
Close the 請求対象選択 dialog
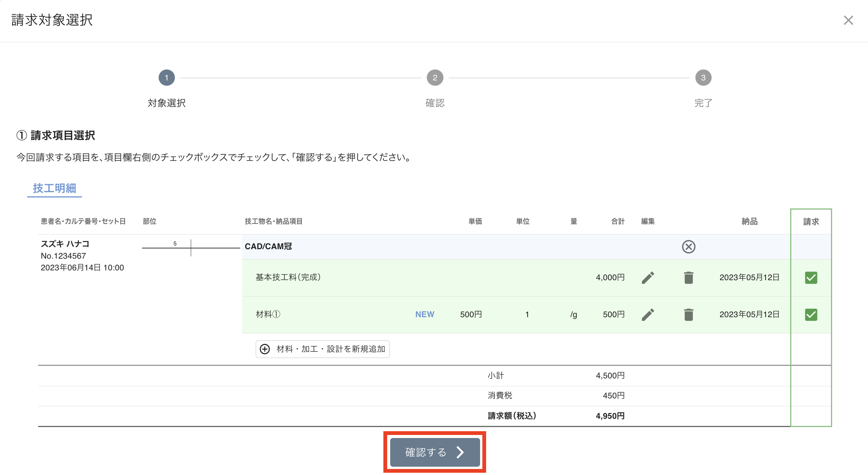tap(848, 20)
